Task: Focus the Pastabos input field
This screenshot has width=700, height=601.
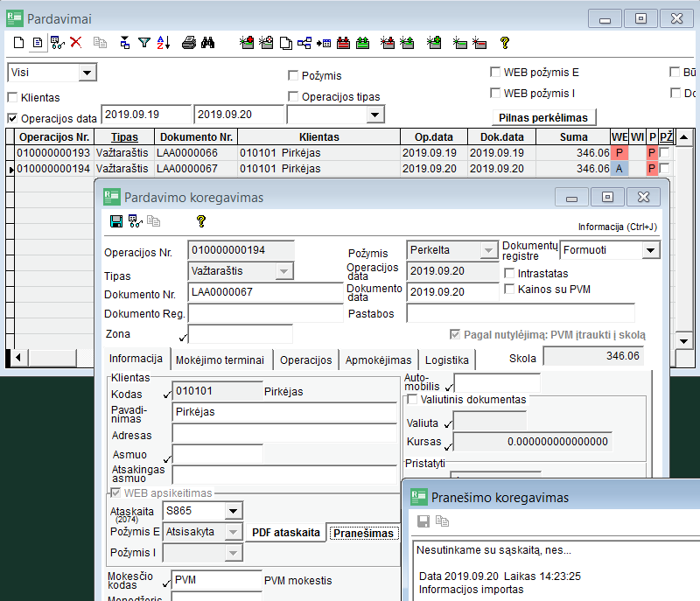Action: 521,313
